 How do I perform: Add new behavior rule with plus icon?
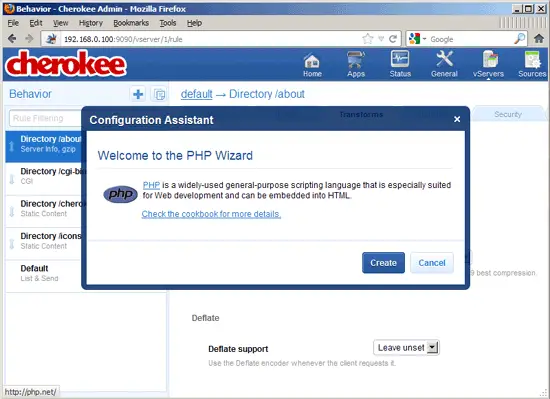coord(138,94)
